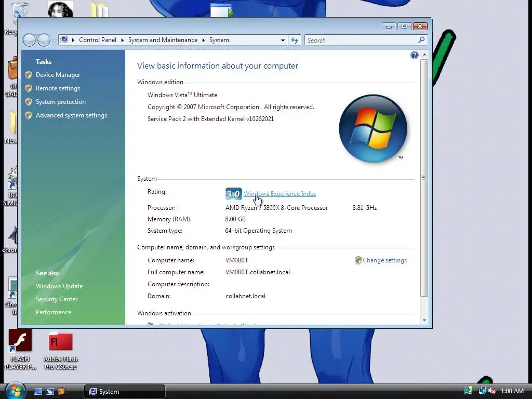This screenshot has height=399, width=532.
Task: Select the 'AMD Ryzen 7 5800X 8-Core Processor' text
Action: click(276, 208)
